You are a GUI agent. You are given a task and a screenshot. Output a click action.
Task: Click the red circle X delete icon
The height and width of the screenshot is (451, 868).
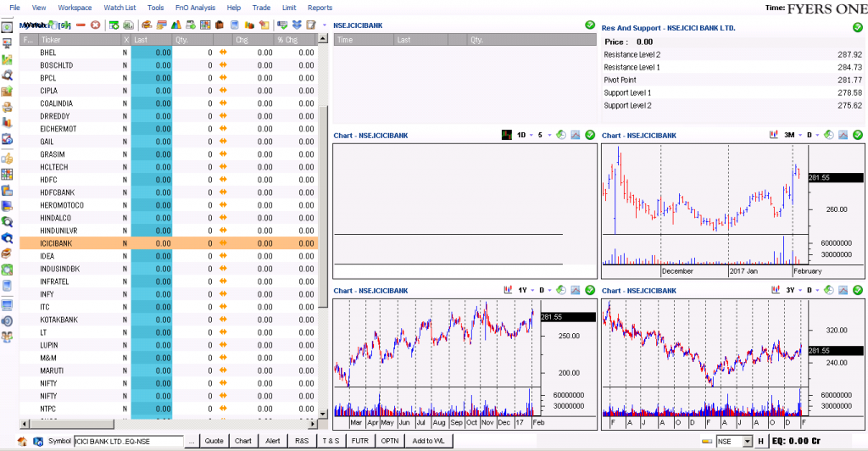click(95, 25)
